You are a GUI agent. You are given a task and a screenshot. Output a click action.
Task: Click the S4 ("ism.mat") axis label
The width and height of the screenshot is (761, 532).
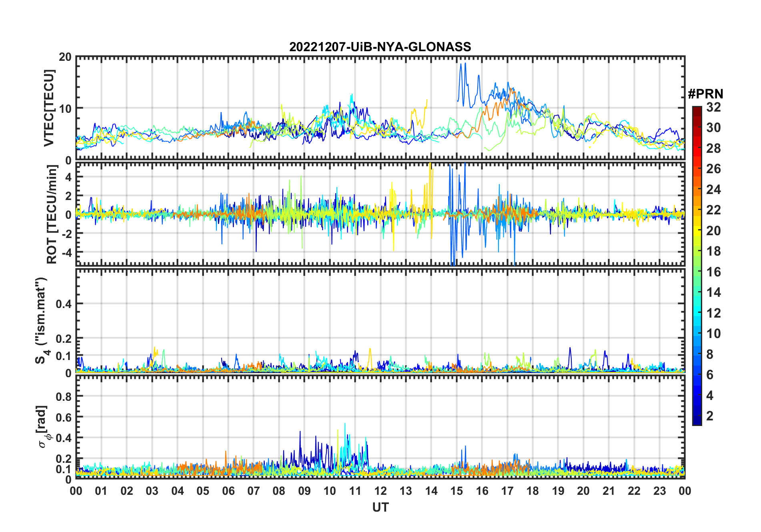[x=42, y=321]
